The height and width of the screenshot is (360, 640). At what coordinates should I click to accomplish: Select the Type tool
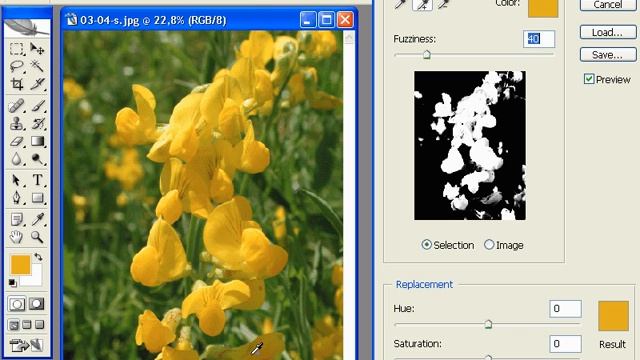[x=37, y=180]
